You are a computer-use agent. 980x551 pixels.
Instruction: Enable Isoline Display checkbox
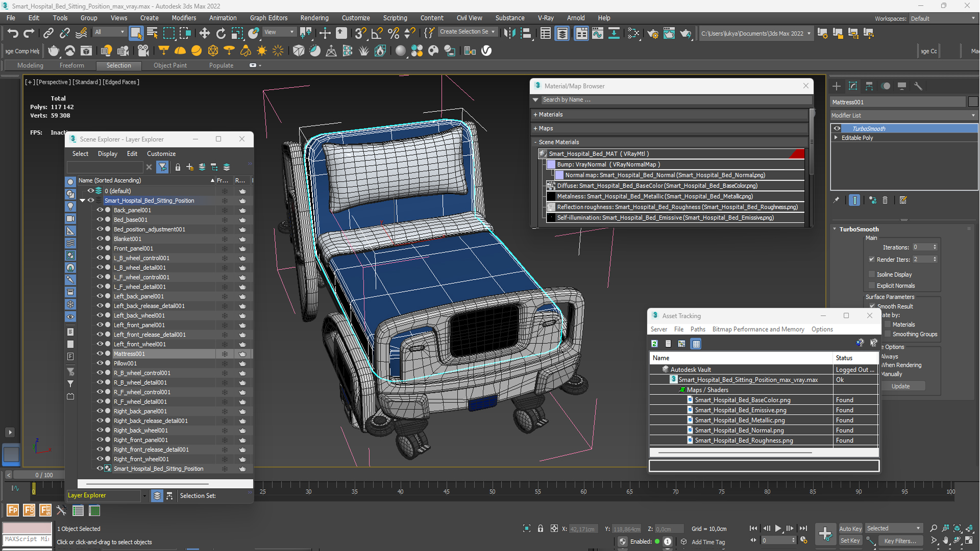point(872,274)
